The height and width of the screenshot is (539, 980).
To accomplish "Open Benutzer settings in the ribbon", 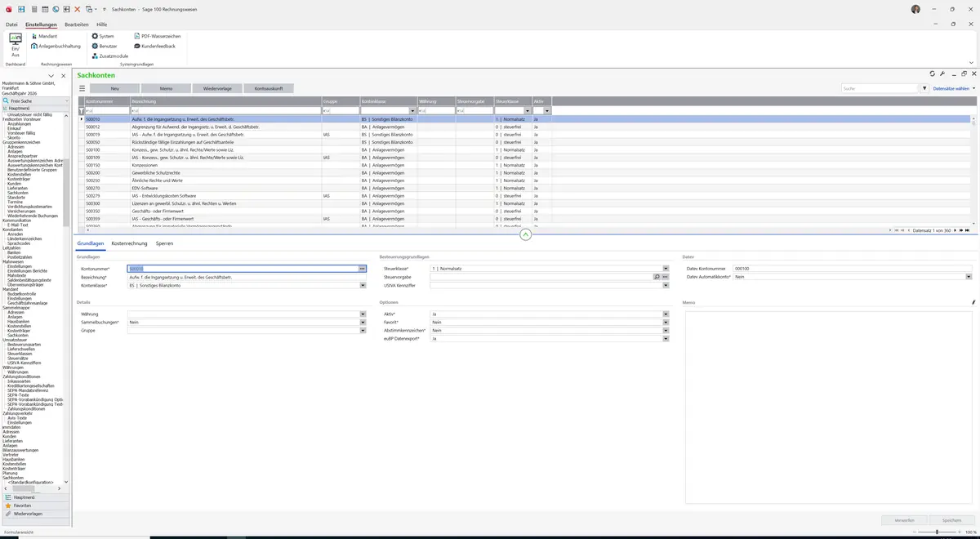I will (x=105, y=47).
